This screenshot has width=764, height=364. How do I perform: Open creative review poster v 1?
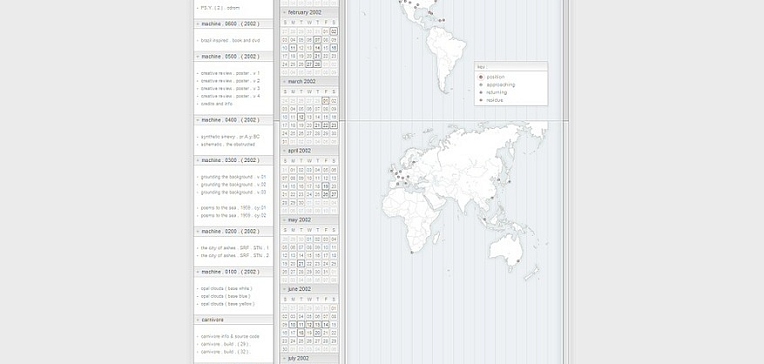(230, 73)
